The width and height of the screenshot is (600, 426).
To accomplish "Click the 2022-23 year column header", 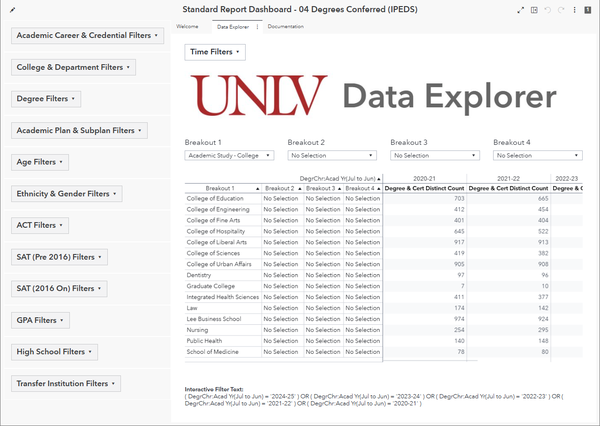I will [x=567, y=179].
